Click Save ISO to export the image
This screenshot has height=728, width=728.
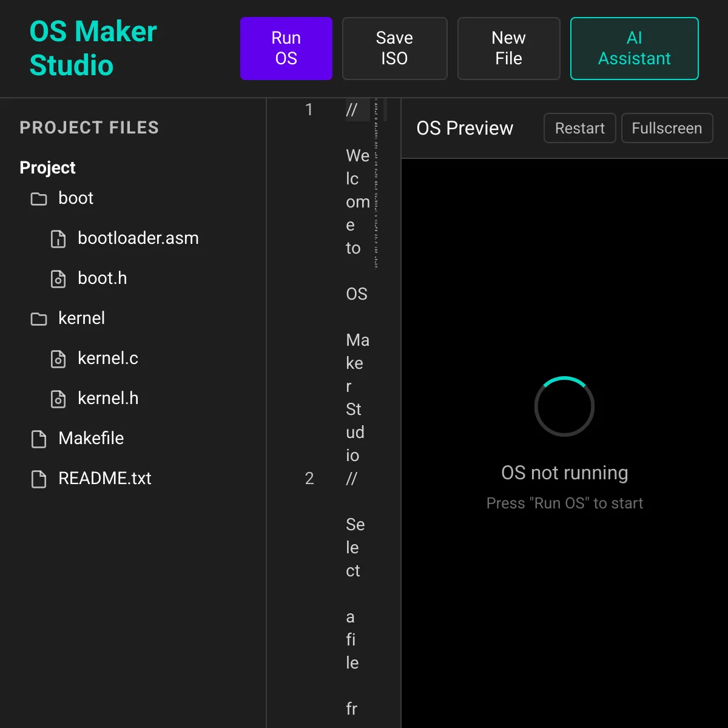(394, 49)
